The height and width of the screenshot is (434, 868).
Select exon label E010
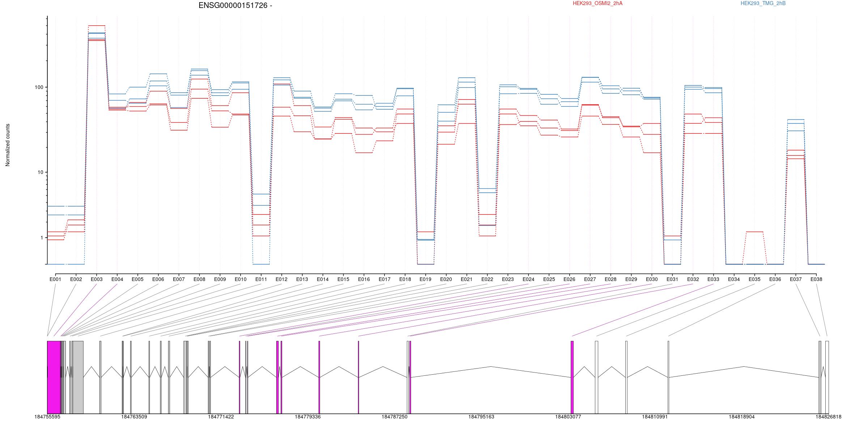click(241, 279)
